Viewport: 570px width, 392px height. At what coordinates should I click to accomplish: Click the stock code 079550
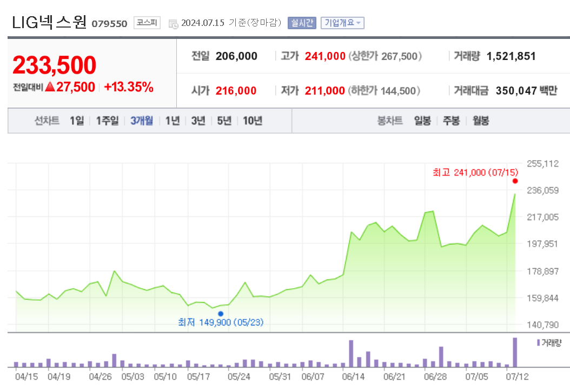point(109,24)
